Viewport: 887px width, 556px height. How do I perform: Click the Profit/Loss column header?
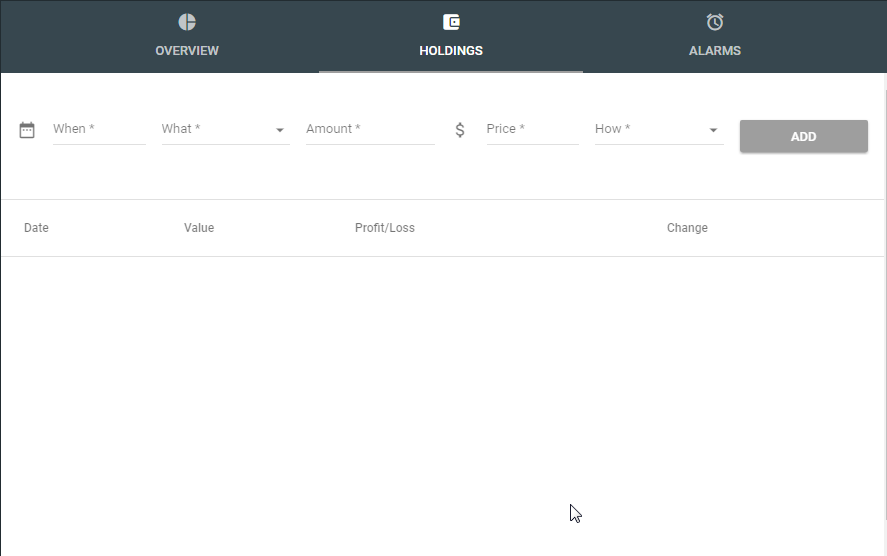click(x=385, y=228)
